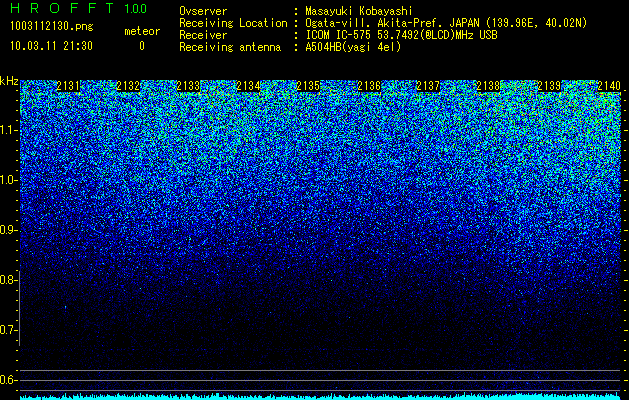Click the ICOM IC-575 receiver text
Screen dimensions: 629x400
click(401, 35)
